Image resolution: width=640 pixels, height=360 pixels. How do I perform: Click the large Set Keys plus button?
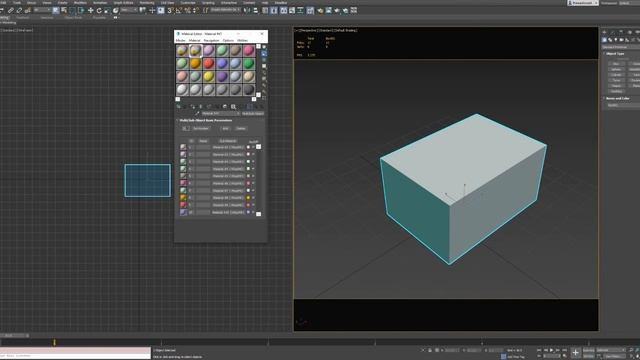coord(576,353)
